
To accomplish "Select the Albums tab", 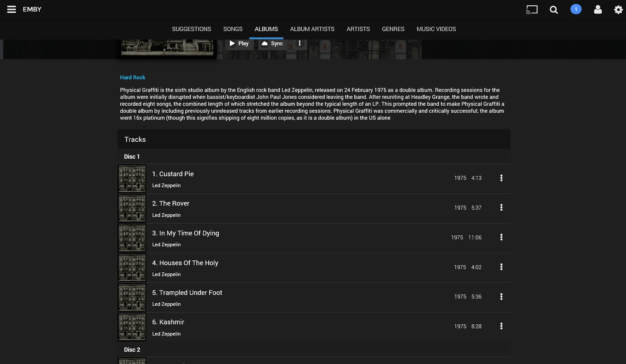I will pyautogui.click(x=266, y=29).
